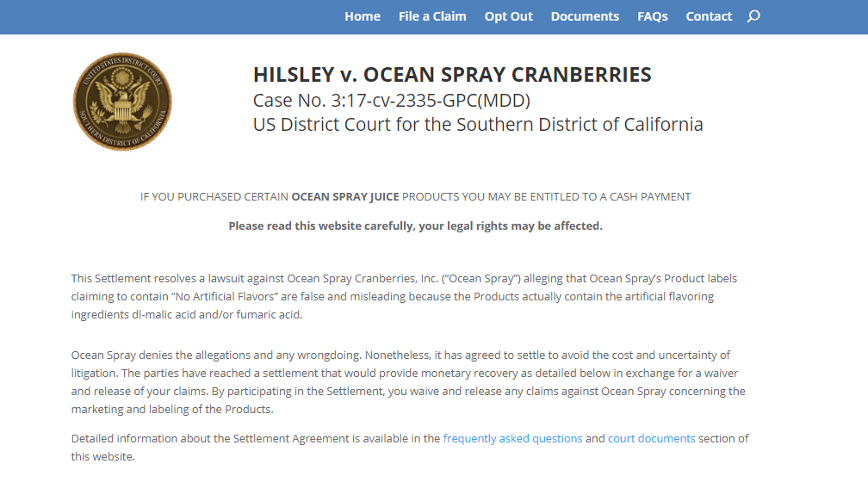Click the paragraph starting "This Settlement resolves"

click(x=405, y=296)
